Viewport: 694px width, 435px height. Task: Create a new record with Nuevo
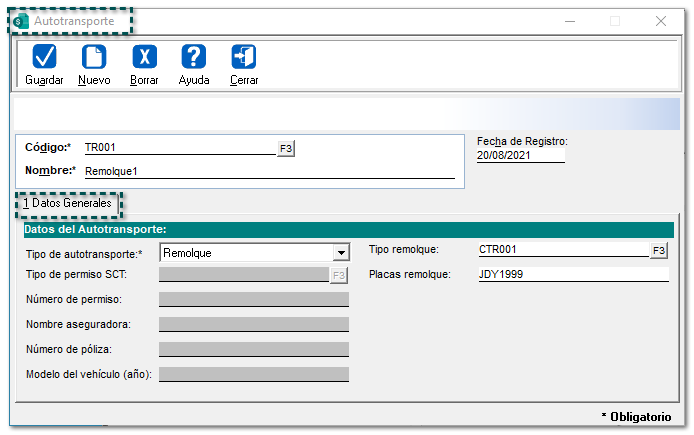tap(94, 57)
